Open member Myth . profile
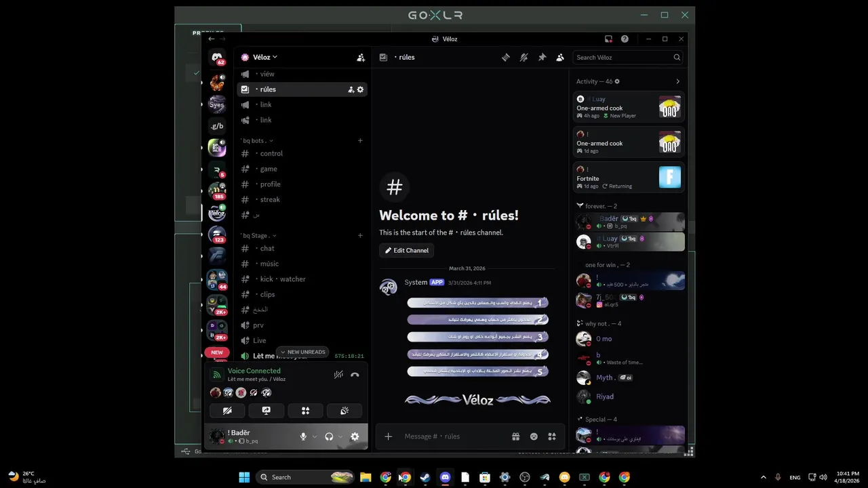Viewport: 868px width, 488px height. tap(629, 378)
